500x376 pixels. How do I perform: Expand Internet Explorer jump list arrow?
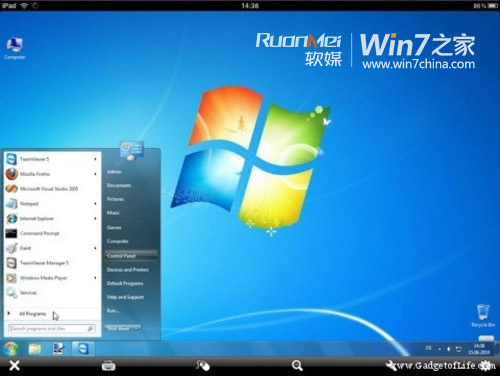click(x=95, y=219)
